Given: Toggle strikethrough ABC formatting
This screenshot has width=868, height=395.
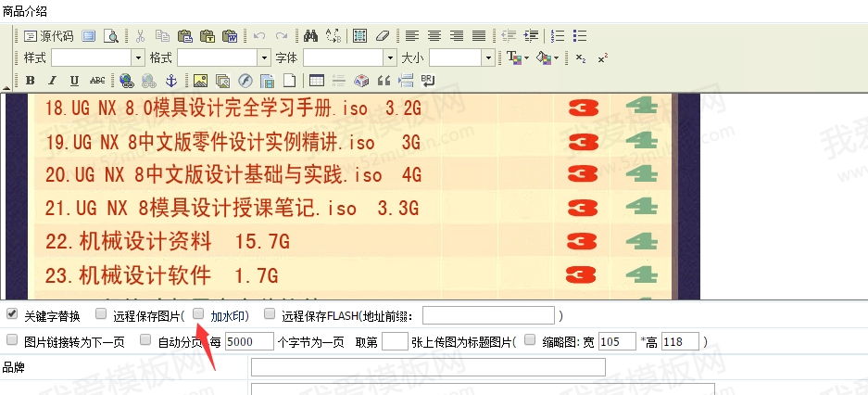Looking at the screenshot, I should pyautogui.click(x=97, y=81).
